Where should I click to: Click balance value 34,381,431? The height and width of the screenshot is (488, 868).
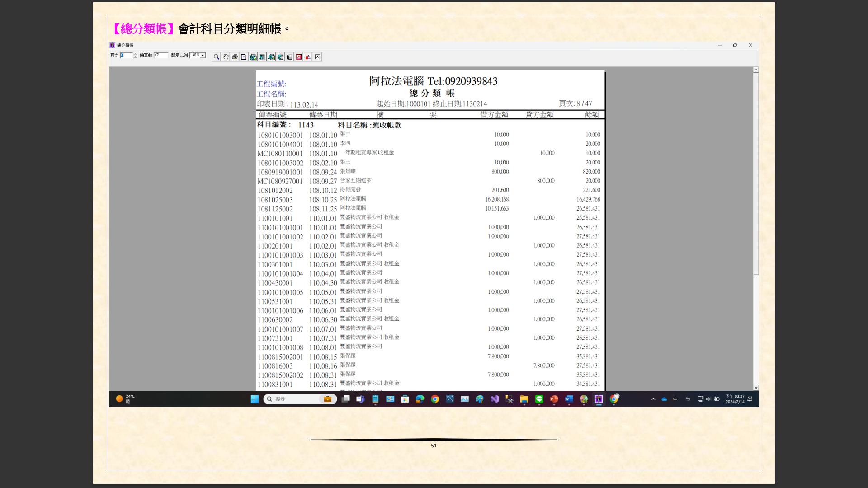click(588, 384)
